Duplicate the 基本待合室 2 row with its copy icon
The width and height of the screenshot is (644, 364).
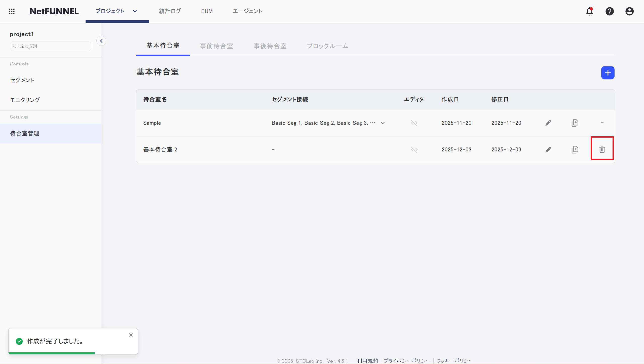(575, 149)
